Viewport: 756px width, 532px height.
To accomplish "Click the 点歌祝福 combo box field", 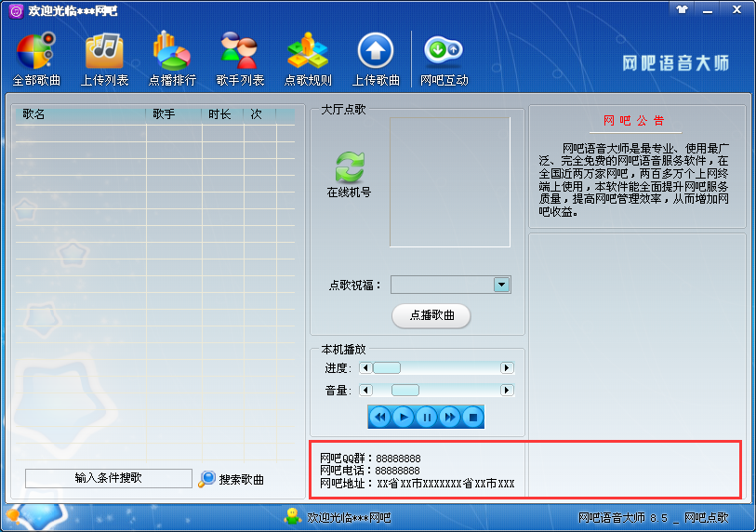I will [x=450, y=285].
